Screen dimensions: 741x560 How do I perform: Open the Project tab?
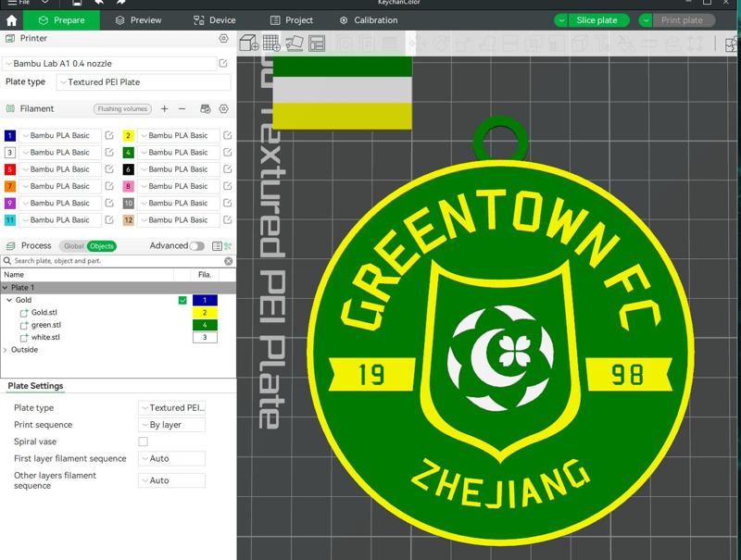292,20
